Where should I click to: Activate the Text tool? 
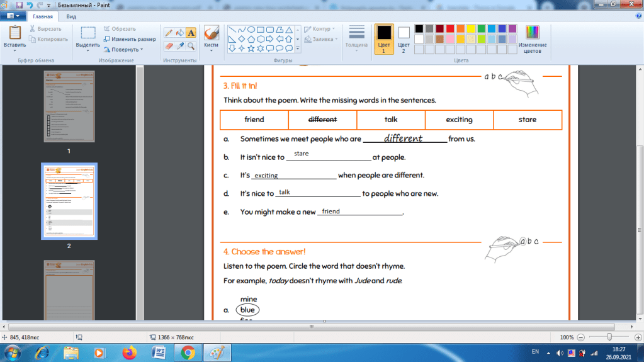tap(191, 33)
